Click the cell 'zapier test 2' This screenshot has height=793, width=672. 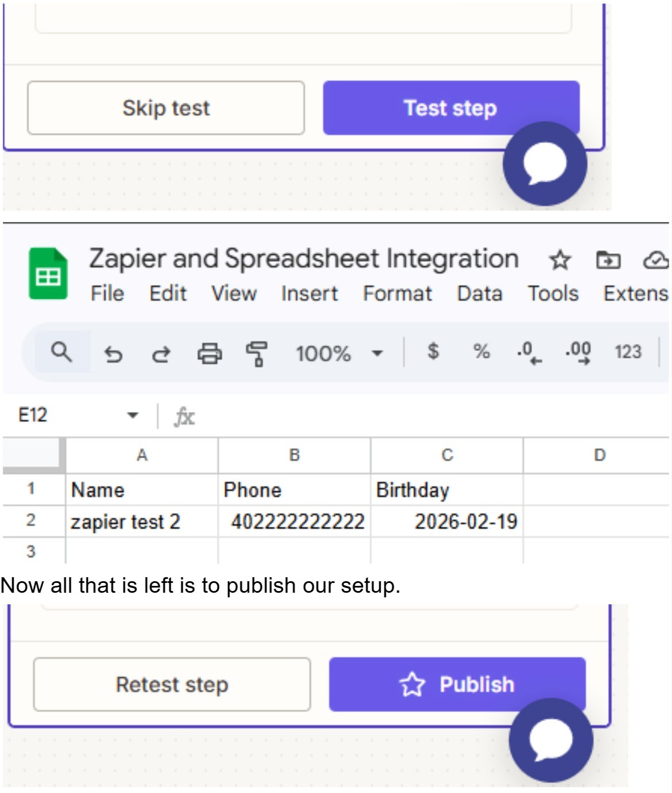pos(142,521)
